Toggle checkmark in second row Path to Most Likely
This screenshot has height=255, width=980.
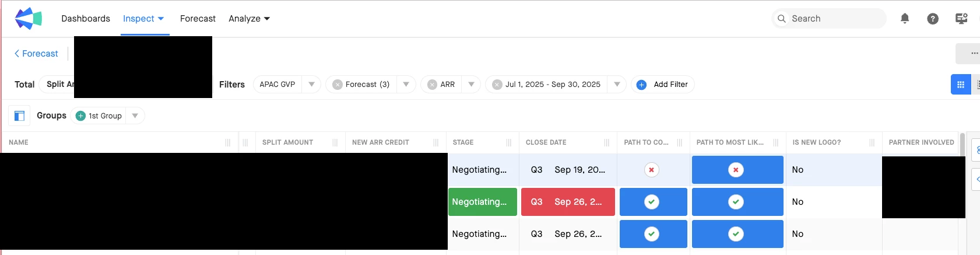click(x=736, y=202)
